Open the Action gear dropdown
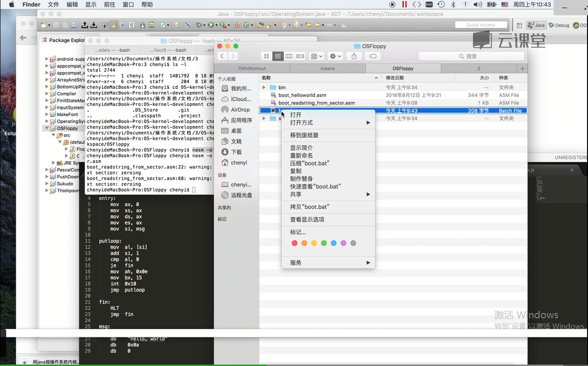Viewport: 588px width, 366px height. pos(336,56)
